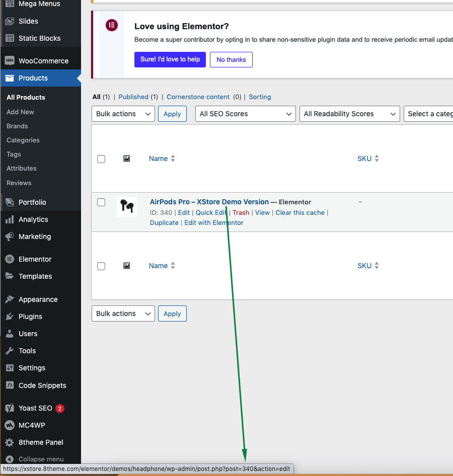Open Yoast SEO notifications badge
The height and width of the screenshot is (476, 453).
click(x=60, y=408)
